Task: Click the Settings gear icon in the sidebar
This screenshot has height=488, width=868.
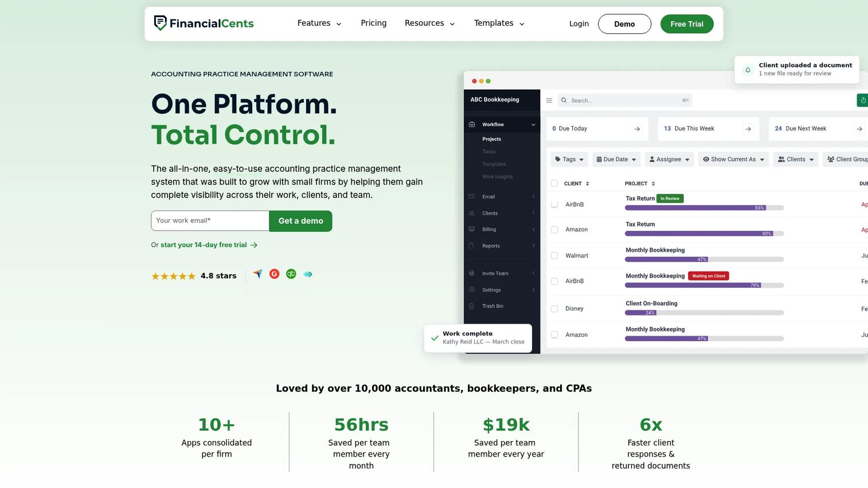Action: pos(471,290)
